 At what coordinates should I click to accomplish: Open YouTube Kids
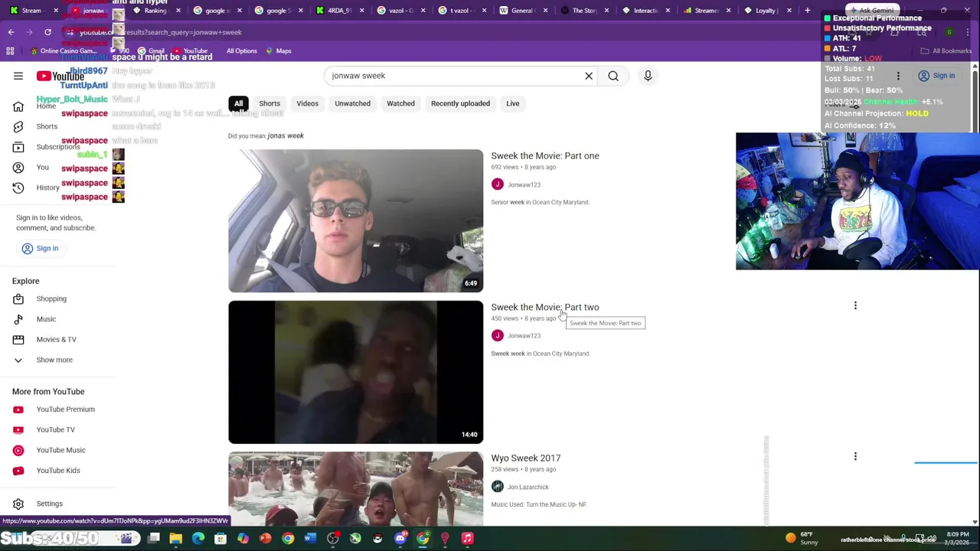click(x=57, y=471)
